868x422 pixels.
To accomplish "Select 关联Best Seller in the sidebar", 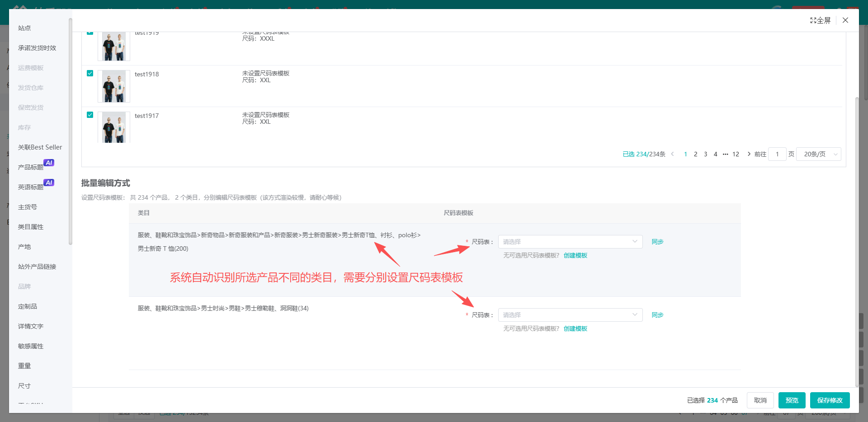I will click(x=40, y=147).
